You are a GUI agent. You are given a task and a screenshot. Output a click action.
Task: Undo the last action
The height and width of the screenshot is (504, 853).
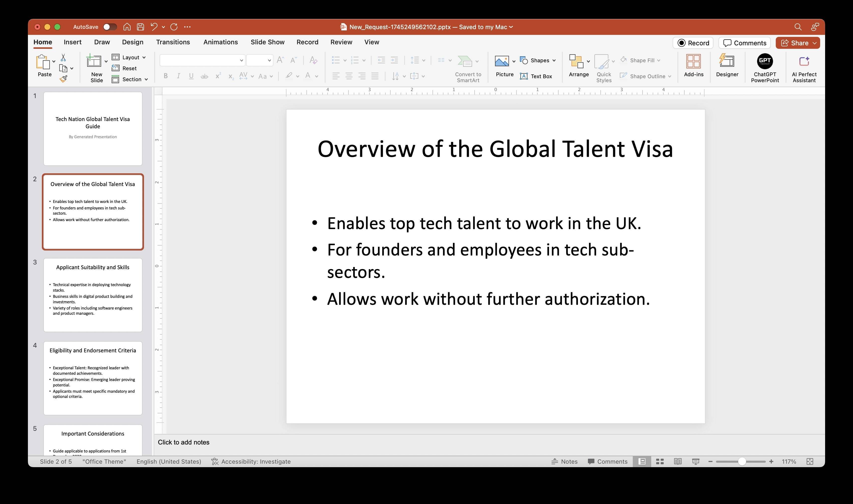[x=154, y=27]
